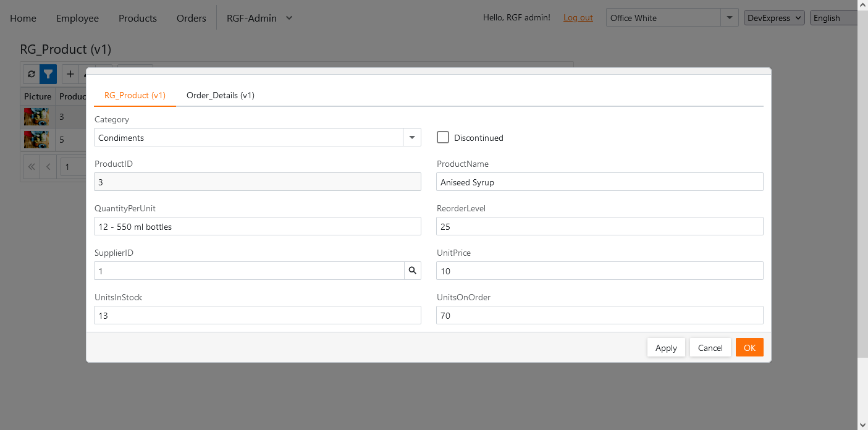The image size is (868, 430).
Task: Click into the ProductName input field
Action: [599, 182]
